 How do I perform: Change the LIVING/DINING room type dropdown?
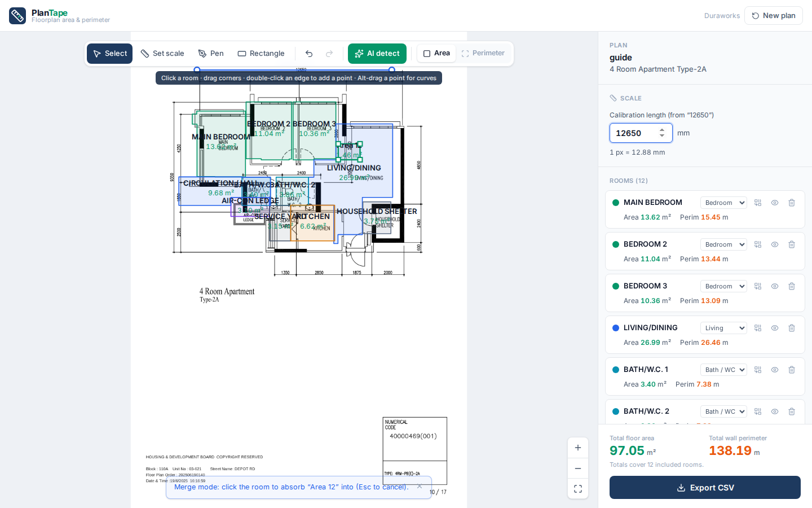point(723,328)
